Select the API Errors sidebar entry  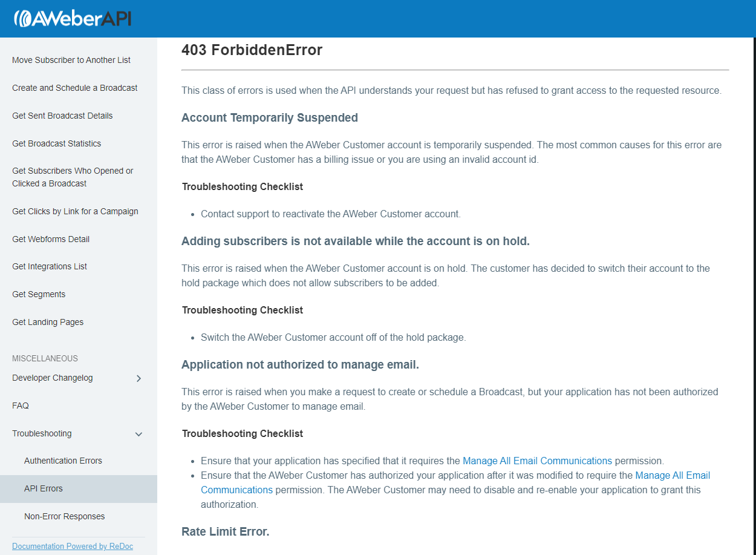(x=79, y=488)
